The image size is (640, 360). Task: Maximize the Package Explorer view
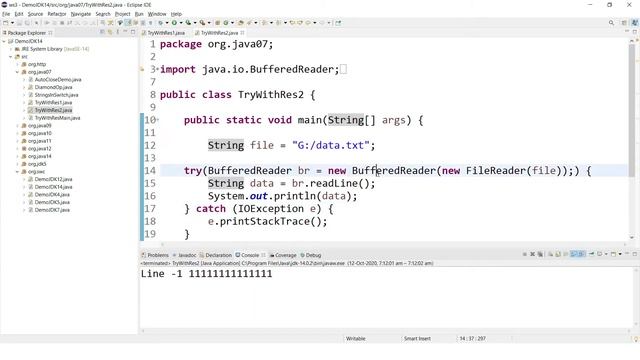[x=133, y=32]
